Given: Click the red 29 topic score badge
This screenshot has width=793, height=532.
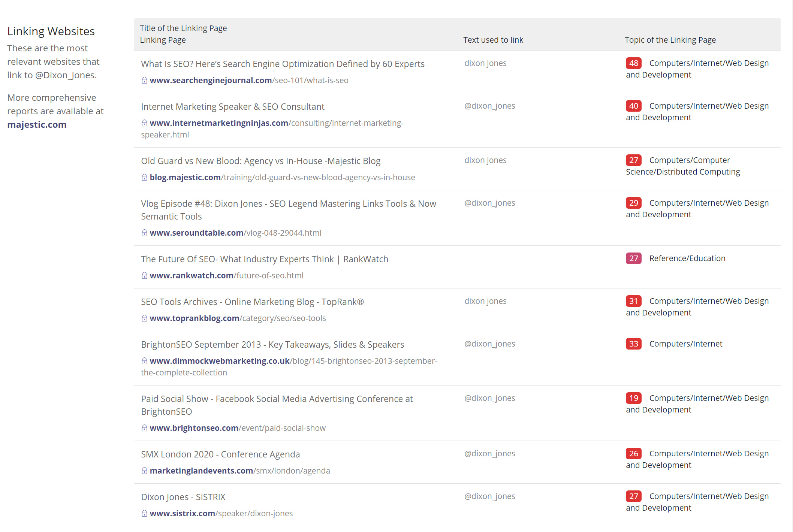Looking at the screenshot, I should (x=634, y=203).
